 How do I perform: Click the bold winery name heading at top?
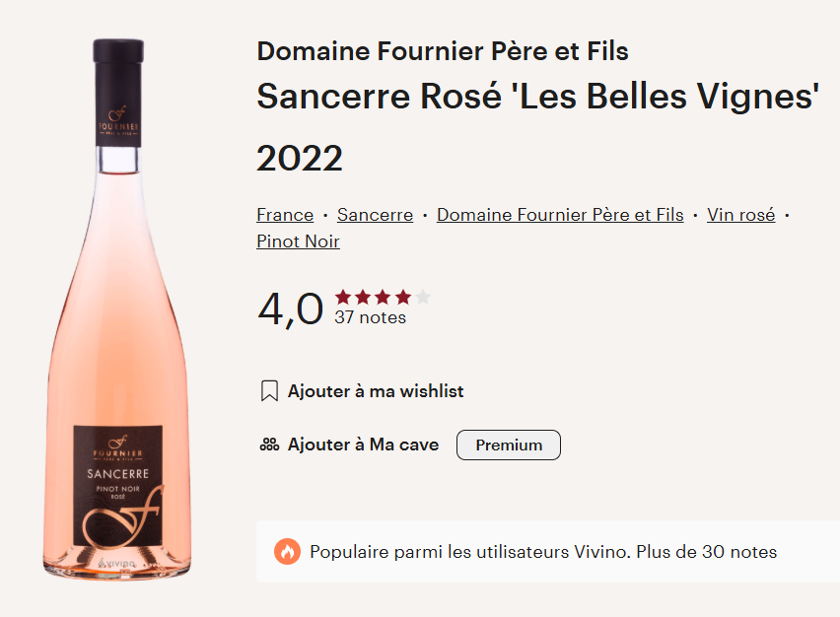tap(443, 51)
